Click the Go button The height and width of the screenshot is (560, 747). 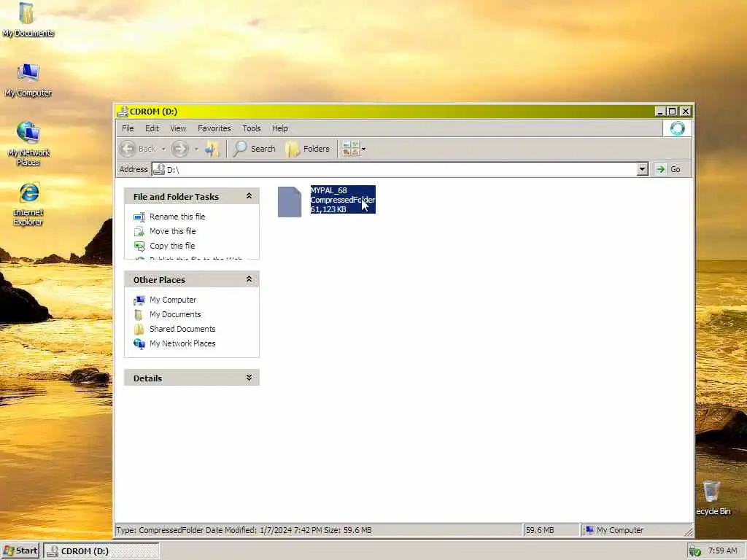(668, 169)
